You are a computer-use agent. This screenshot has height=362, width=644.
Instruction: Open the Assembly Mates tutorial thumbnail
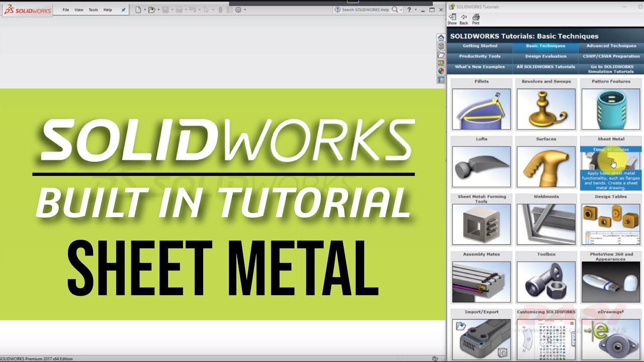(x=481, y=282)
